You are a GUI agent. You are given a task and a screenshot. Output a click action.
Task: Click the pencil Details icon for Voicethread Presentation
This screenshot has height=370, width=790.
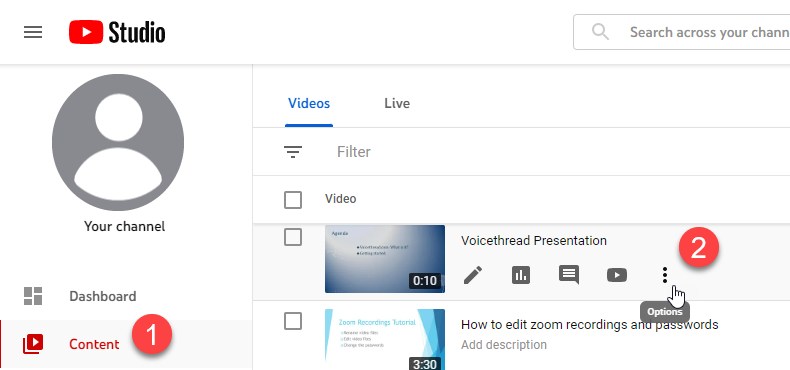pyautogui.click(x=473, y=275)
